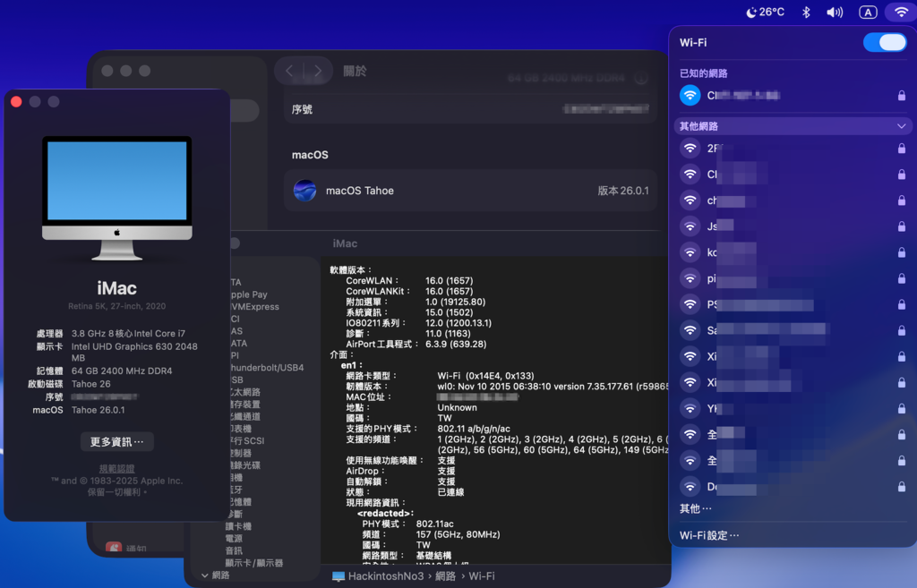This screenshot has height=588, width=917.
Task: Open the 26°C weather menu bar item
Action: pos(766,12)
